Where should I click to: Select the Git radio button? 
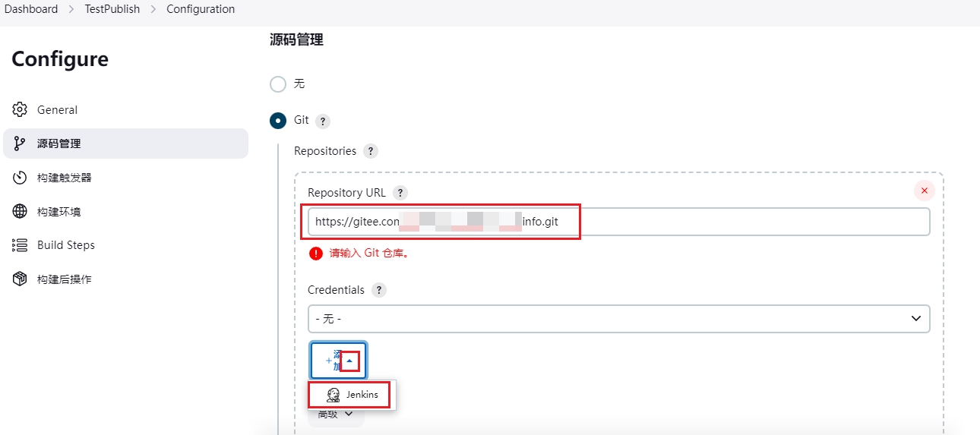278,121
